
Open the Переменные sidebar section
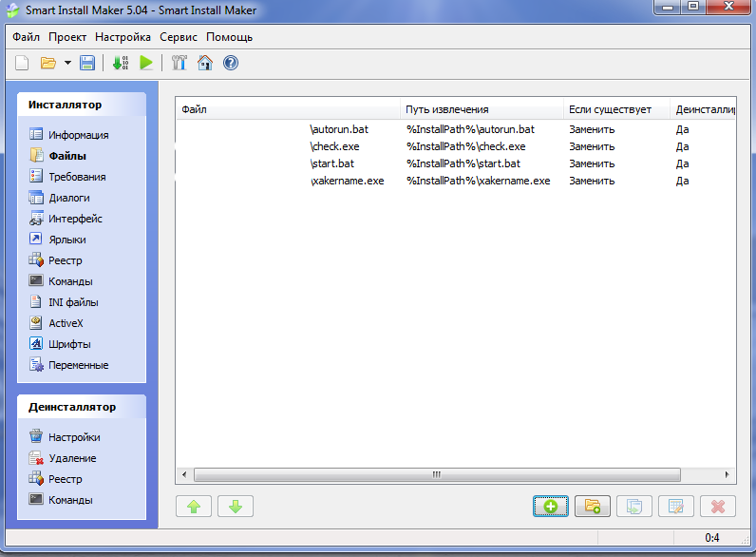coord(78,365)
